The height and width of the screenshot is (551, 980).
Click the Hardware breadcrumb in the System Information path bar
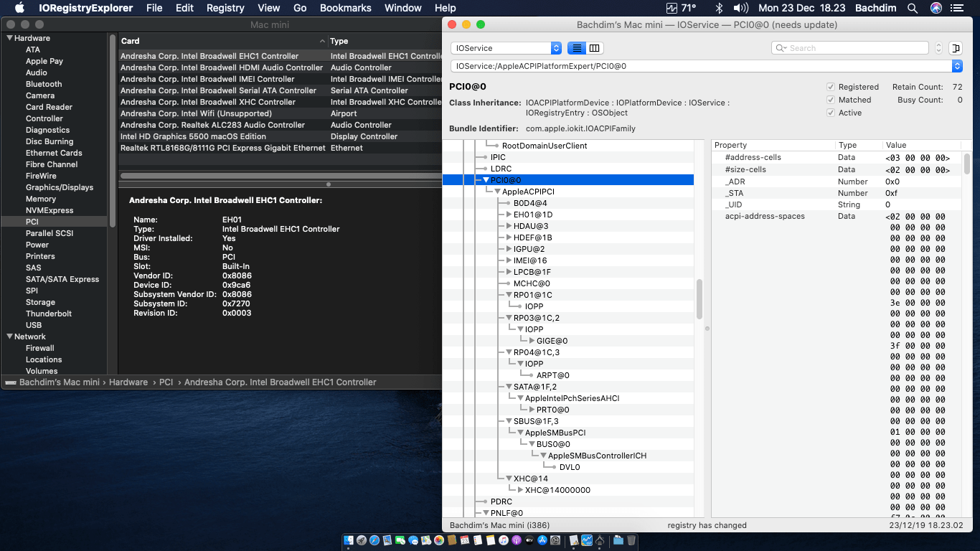click(128, 382)
